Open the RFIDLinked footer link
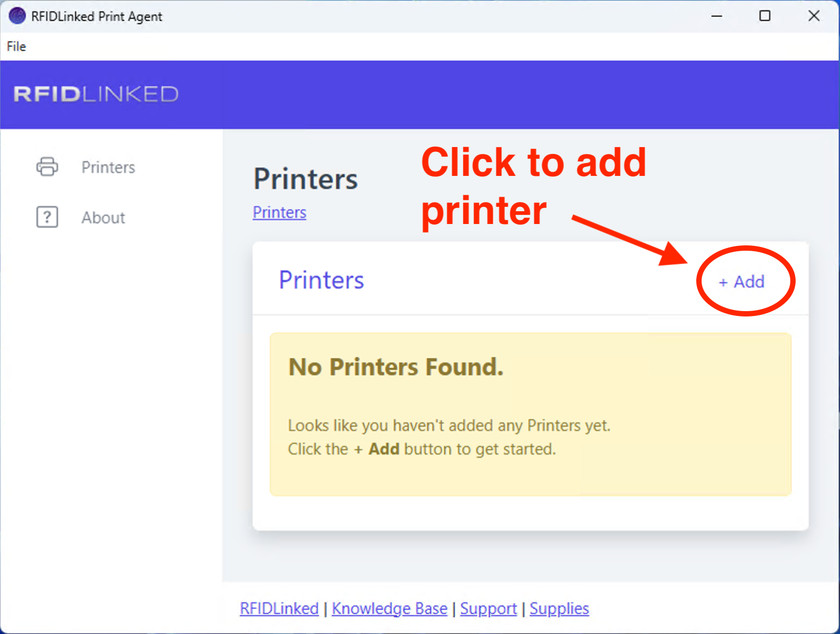This screenshot has height=634, width=840. (279, 608)
